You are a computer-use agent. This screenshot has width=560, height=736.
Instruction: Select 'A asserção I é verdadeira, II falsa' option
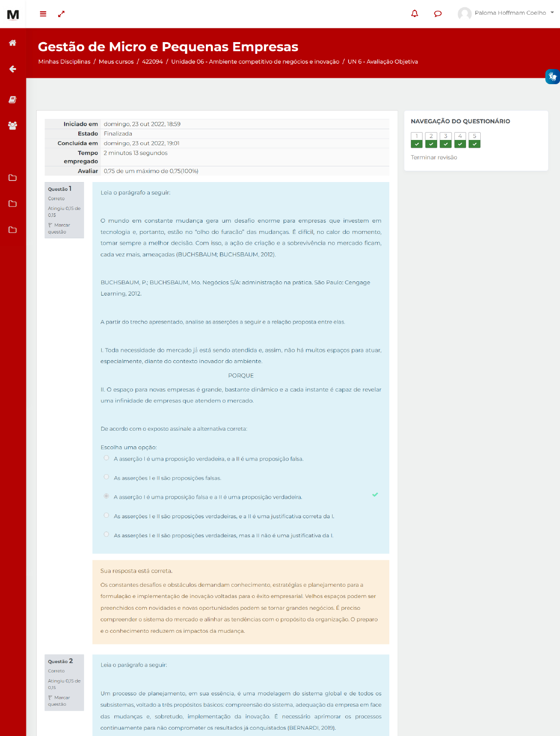coord(106,458)
